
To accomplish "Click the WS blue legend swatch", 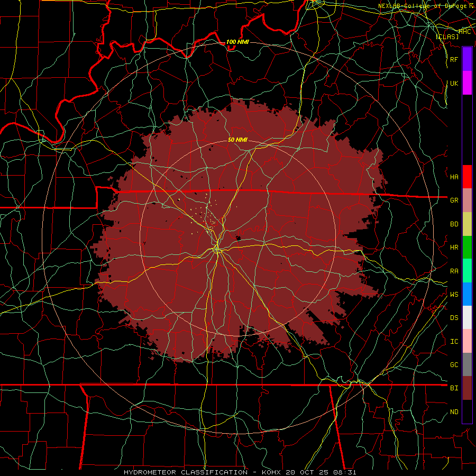I will 467,294.
